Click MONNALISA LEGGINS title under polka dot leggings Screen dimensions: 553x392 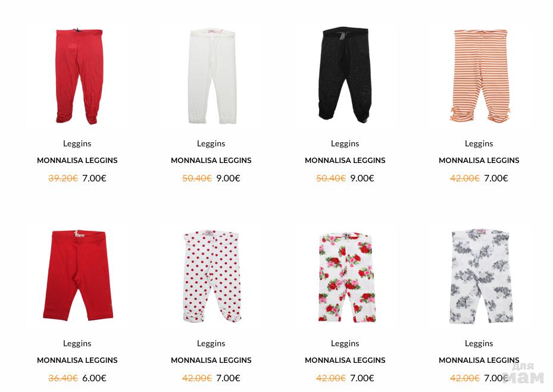click(x=211, y=360)
